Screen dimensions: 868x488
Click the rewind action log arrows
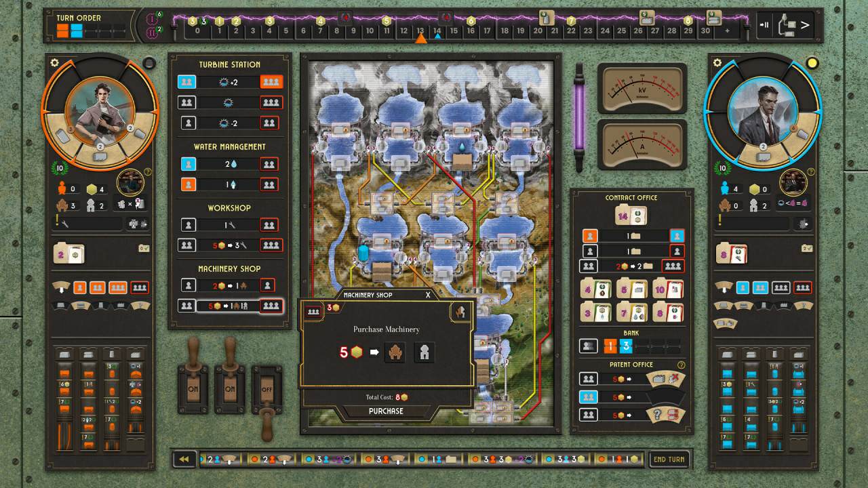(183, 460)
